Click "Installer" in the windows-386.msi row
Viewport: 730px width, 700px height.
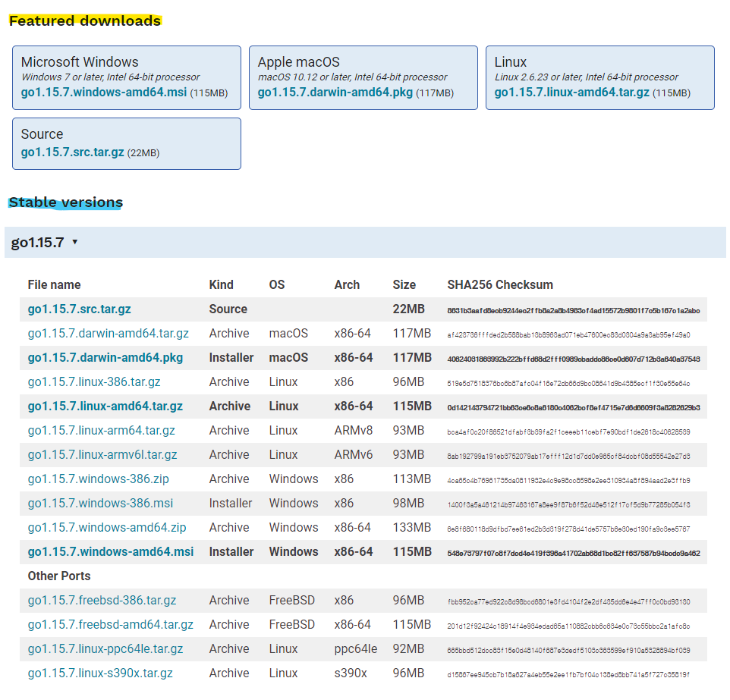(x=231, y=503)
